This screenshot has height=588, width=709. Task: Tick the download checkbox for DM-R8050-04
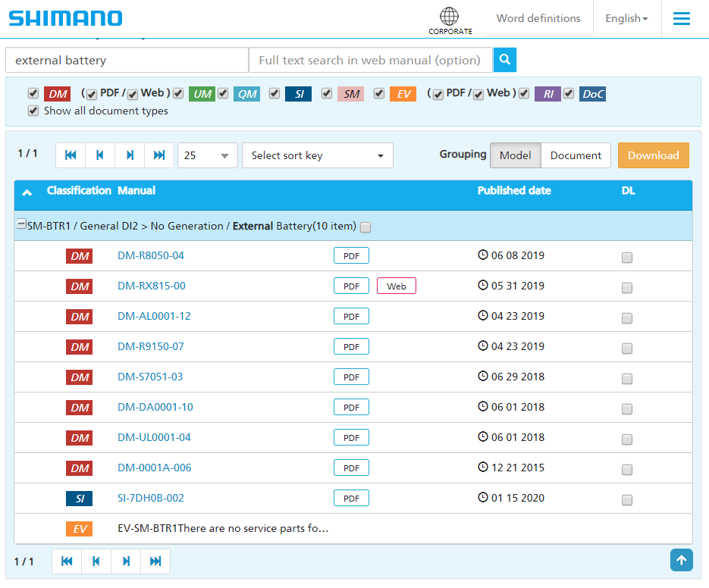pos(626,258)
